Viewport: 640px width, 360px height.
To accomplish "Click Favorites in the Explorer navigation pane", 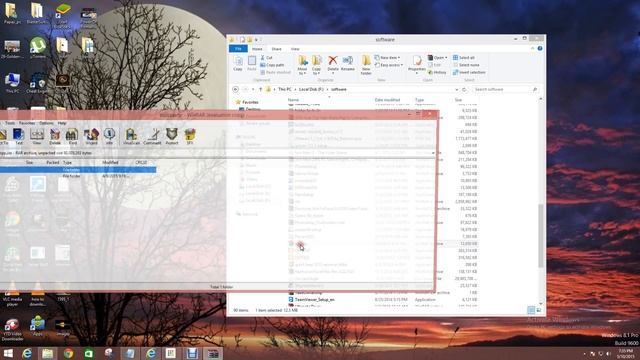I will (250, 102).
